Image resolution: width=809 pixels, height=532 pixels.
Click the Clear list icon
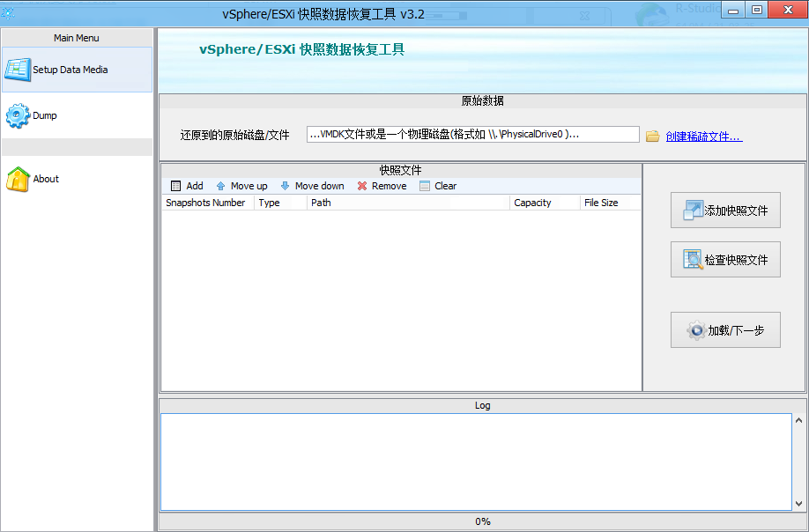[x=425, y=186]
